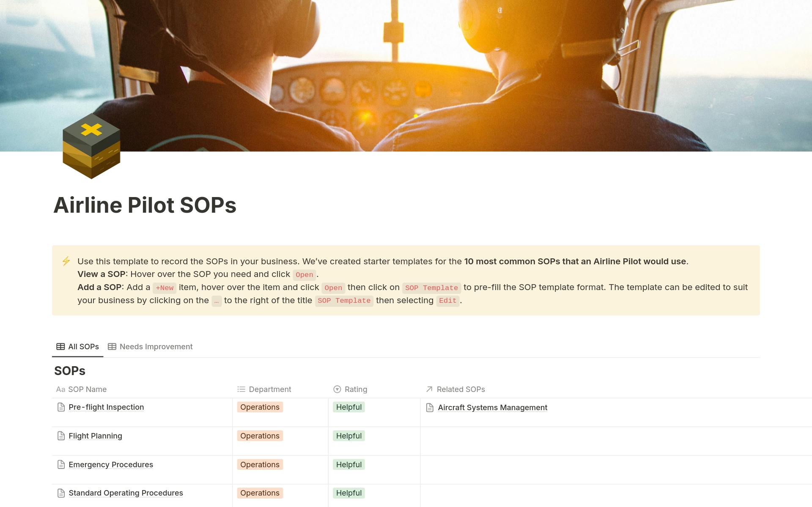
Task: Click the Aa icon on the SOP Name column
Action: (60, 389)
